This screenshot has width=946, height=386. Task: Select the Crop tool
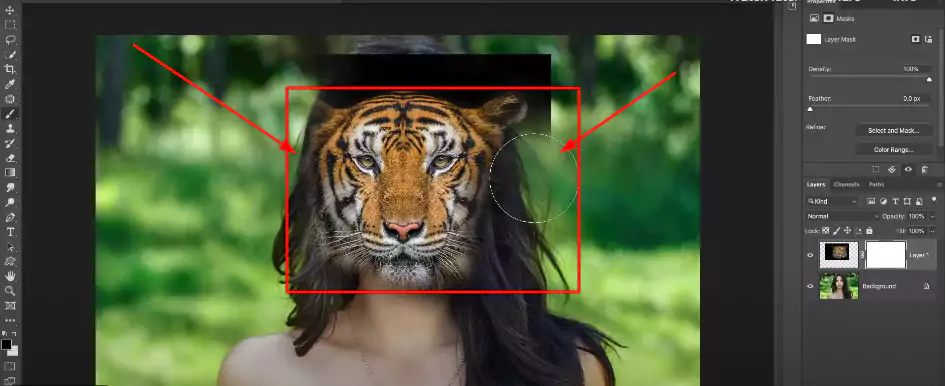coord(10,69)
